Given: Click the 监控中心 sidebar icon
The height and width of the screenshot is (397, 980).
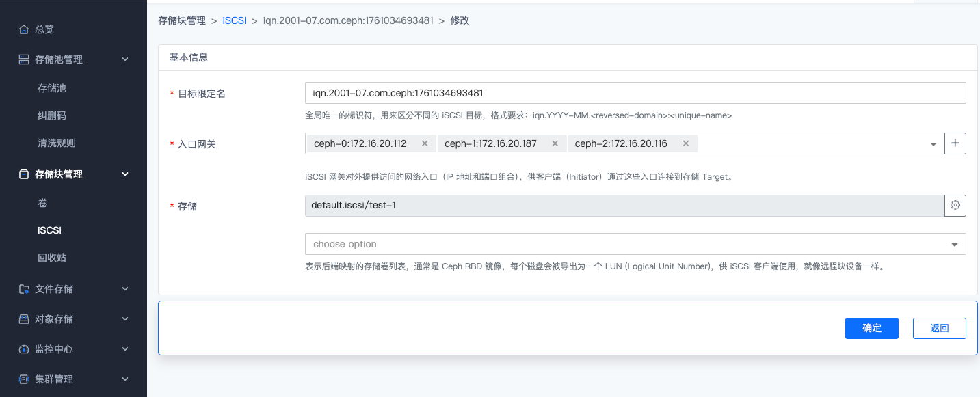Looking at the screenshot, I should pos(24,349).
